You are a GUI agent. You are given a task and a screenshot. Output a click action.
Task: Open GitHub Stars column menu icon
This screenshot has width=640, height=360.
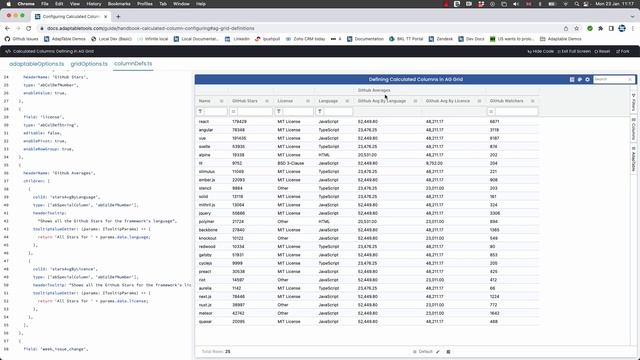coord(267,101)
